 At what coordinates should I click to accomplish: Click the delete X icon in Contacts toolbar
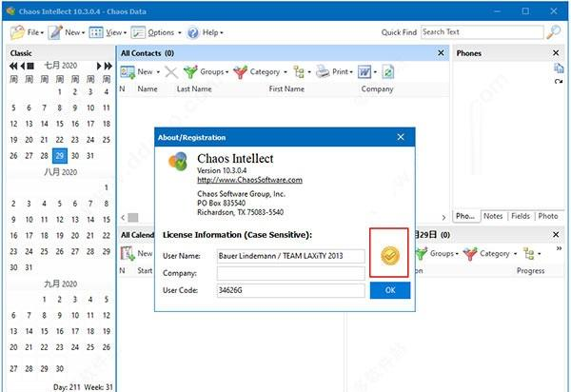point(170,72)
